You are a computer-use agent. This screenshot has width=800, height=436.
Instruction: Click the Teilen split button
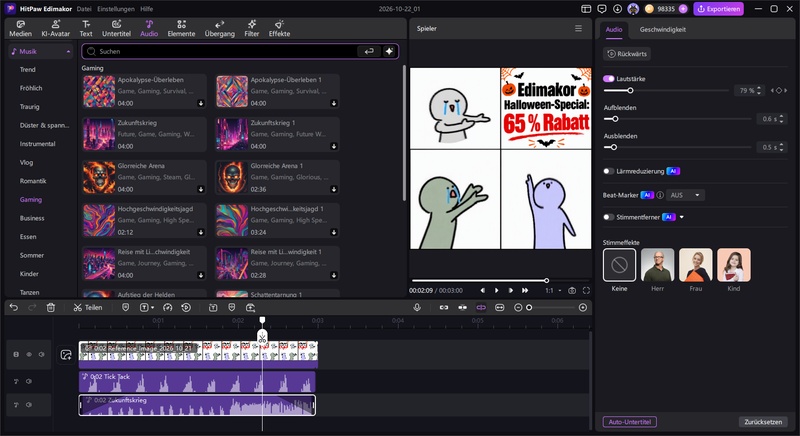88,307
